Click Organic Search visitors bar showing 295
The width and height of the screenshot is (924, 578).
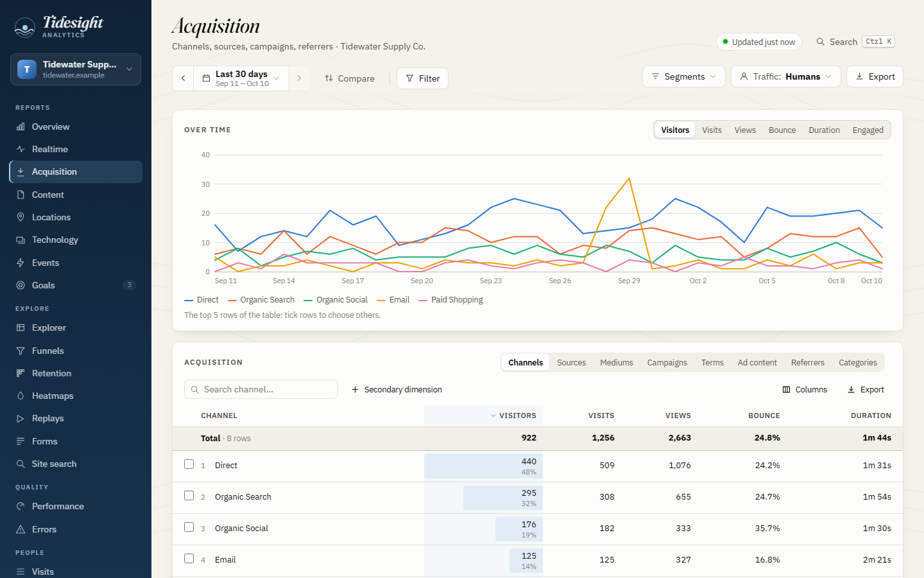[x=503, y=498]
